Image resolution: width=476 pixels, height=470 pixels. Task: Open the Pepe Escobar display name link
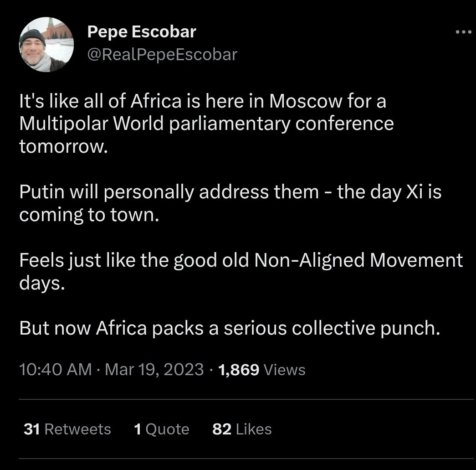pos(142,32)
